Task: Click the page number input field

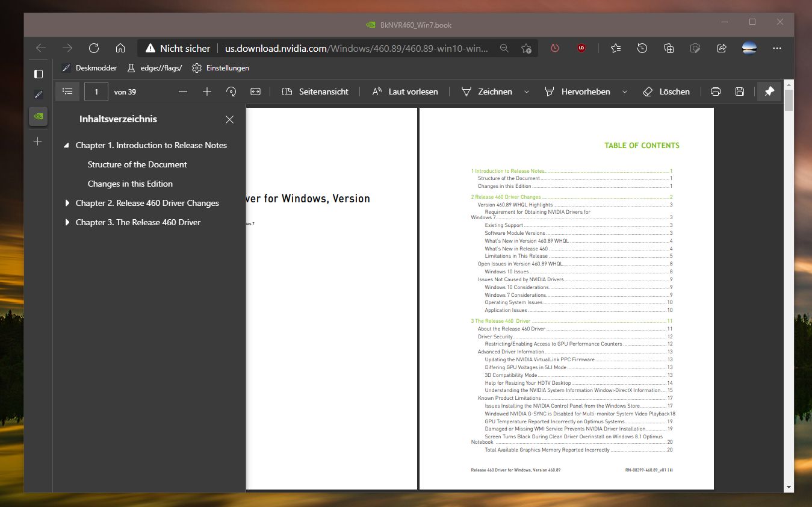Action: point(96,92)
